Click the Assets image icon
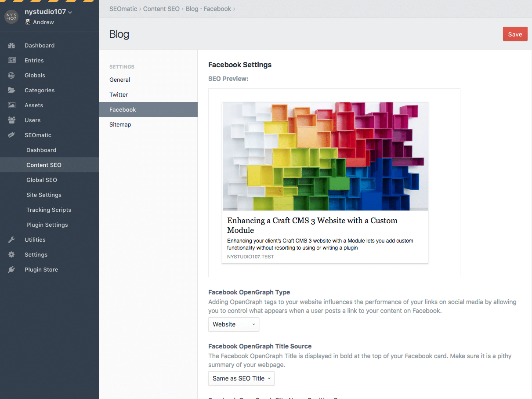The image size is (532, 399). coord(11,105)
